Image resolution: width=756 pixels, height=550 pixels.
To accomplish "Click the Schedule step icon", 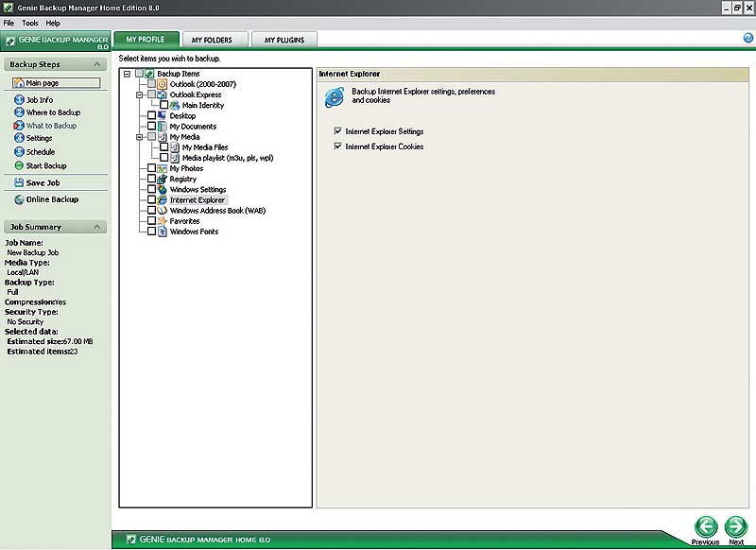I will click(19, 152).
